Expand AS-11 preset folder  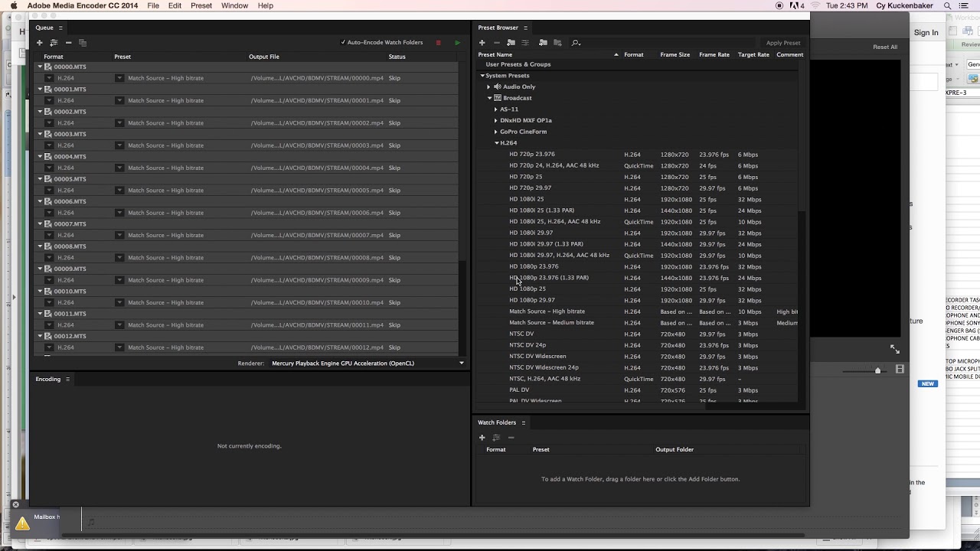pyautogui.click(x=495, y=109)
